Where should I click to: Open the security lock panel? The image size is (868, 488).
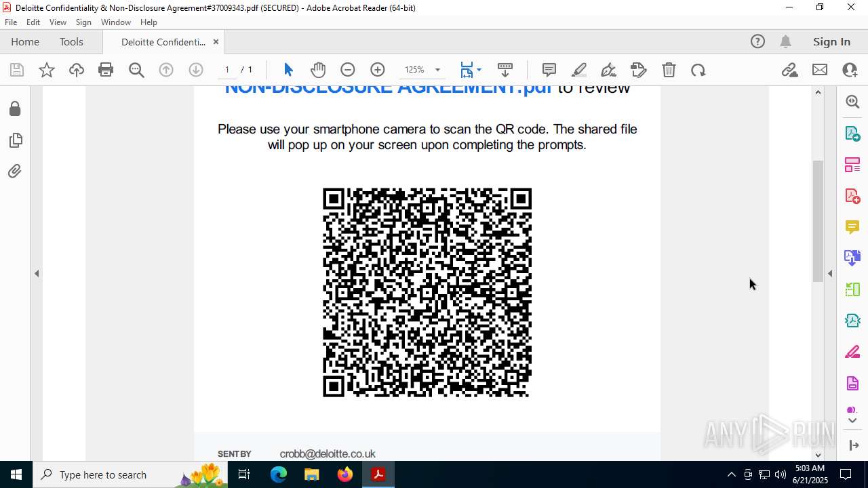15,109
